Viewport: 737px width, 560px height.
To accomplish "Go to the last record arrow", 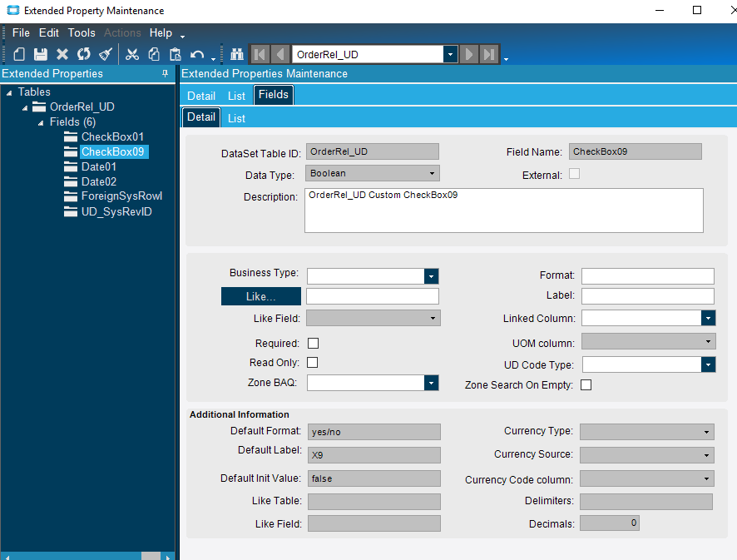I will tap(489, 55).
